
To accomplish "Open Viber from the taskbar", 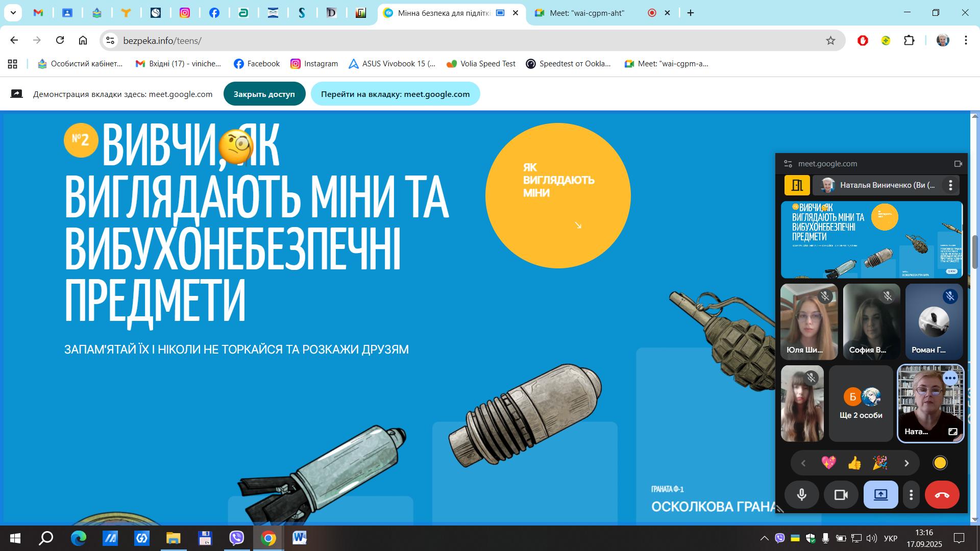I will pyautogui.click(x=236, y=538).
